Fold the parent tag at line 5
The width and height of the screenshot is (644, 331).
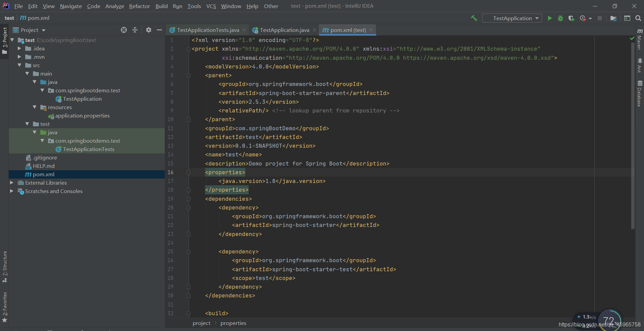(x=189, y=76)
